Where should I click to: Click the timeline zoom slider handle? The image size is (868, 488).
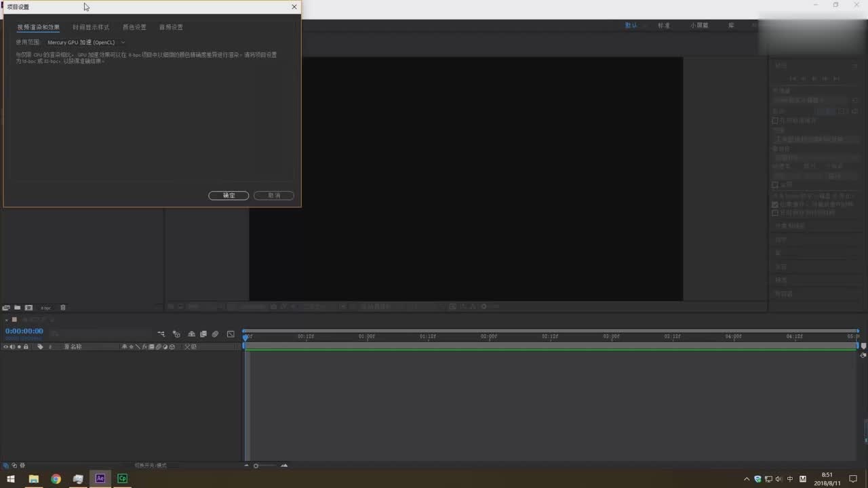[256, 466]
